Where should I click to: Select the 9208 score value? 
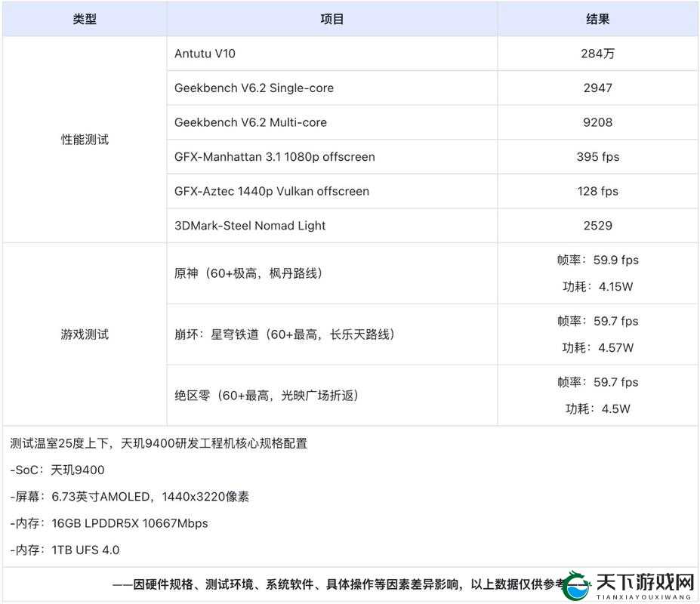point(597,122)
